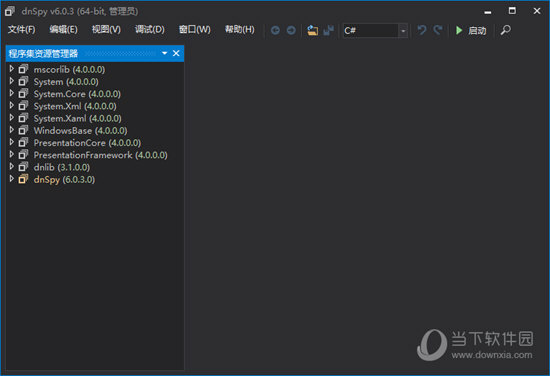Select PresentationCore (4.0.0.0) in the tree
The height and width of the screenshot is (376, 550).
point(87,143)
